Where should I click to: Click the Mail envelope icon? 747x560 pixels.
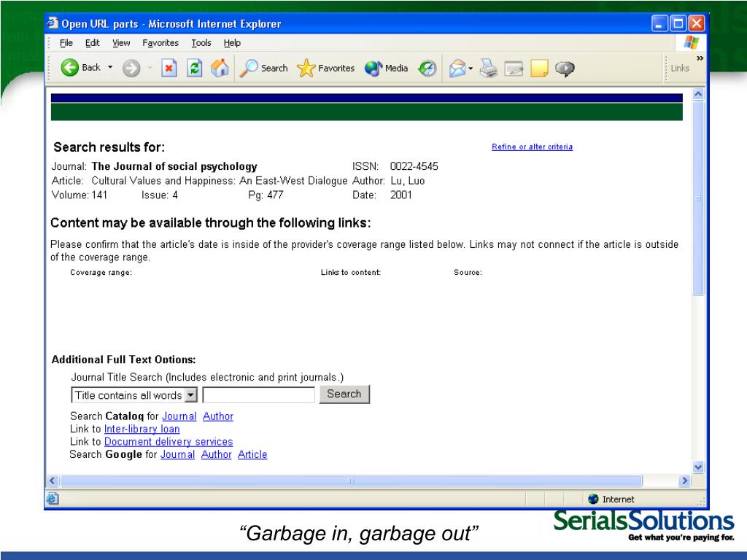click(x=457, y=68)
